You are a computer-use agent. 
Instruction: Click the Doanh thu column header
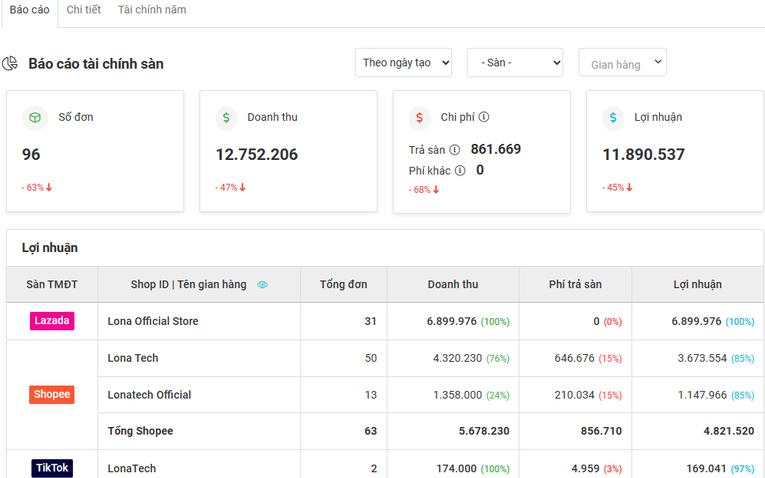click(x=453, y=284)
